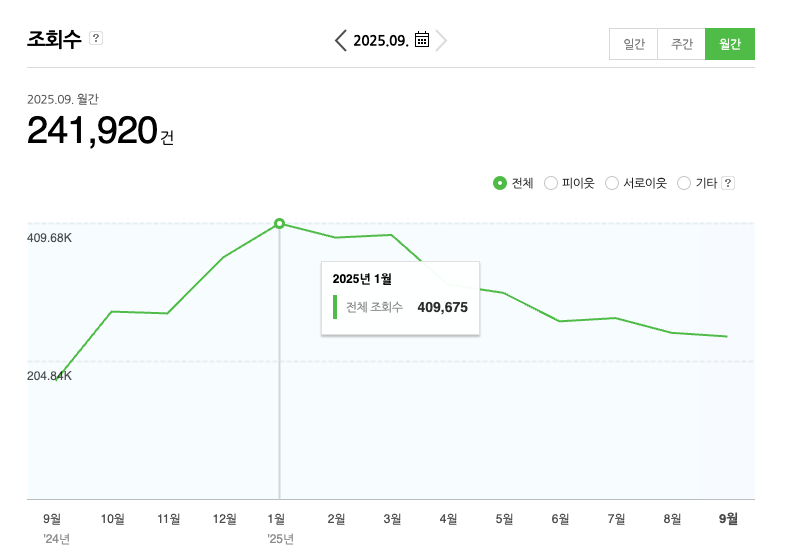Choose the 서로이웃 radio option
Image resolution: width=785 pixels, height=550 pixels.
coord(612,183)
